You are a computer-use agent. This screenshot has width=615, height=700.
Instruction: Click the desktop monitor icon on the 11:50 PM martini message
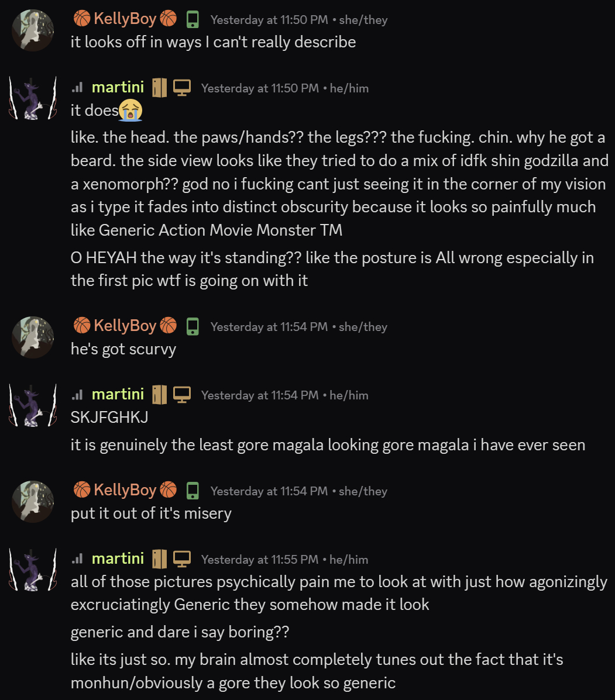click(x=182, y=88)
